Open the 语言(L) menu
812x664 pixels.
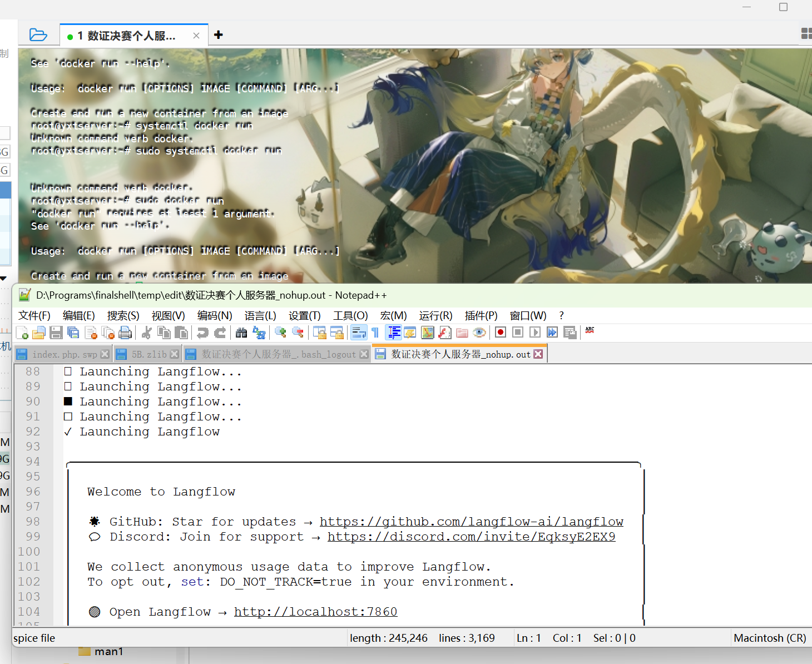click(x=260, y=316)
